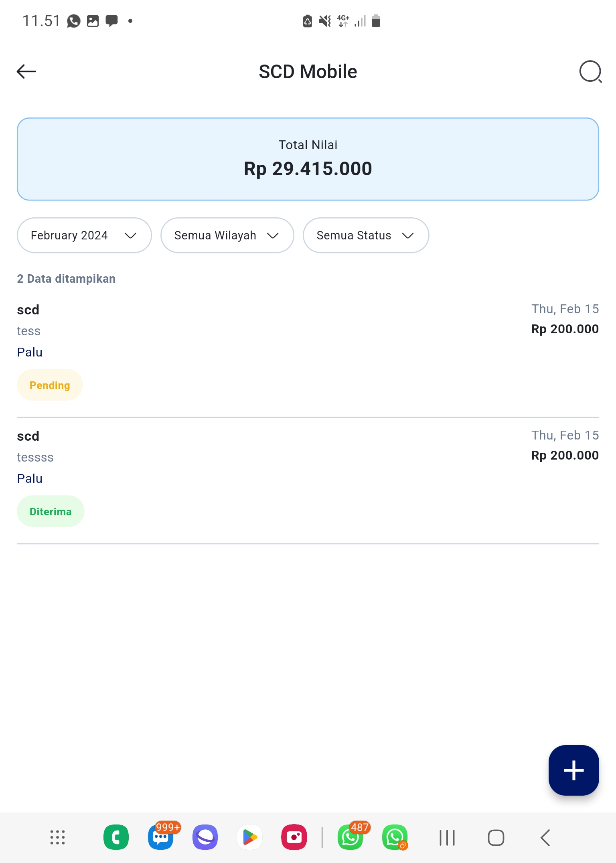
Task: Go to home via navigation bar
Action: tap(496, 837)
